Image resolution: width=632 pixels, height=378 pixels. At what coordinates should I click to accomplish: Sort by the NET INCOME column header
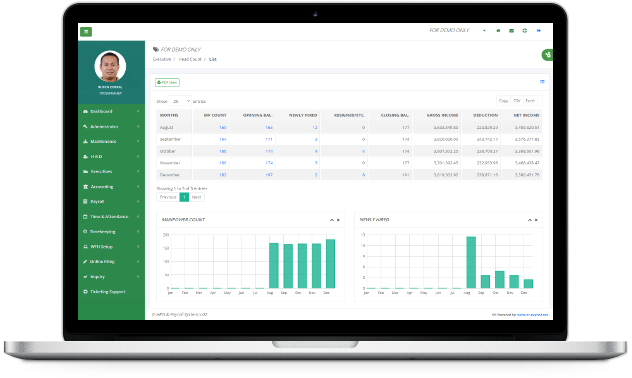point(522,115)
